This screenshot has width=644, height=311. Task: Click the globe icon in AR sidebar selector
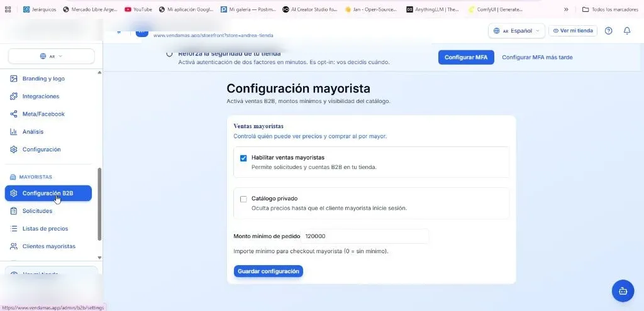[x=43, y=56]
